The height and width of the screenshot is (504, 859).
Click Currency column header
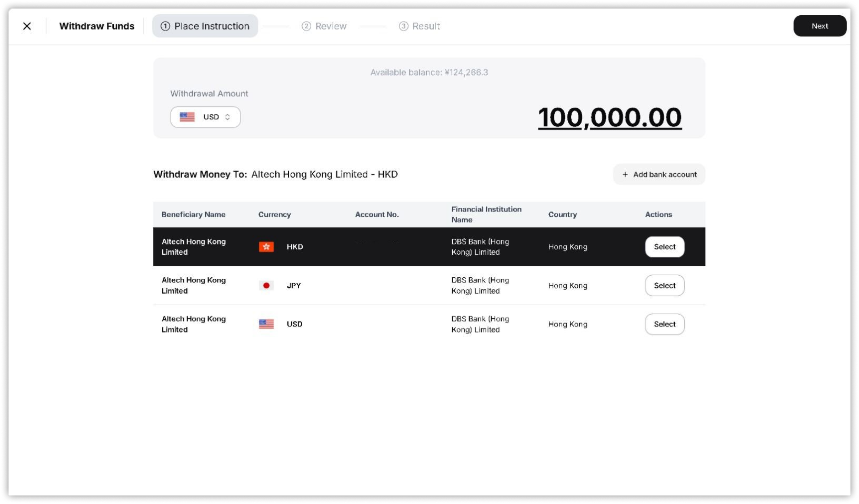coord(274,214)
